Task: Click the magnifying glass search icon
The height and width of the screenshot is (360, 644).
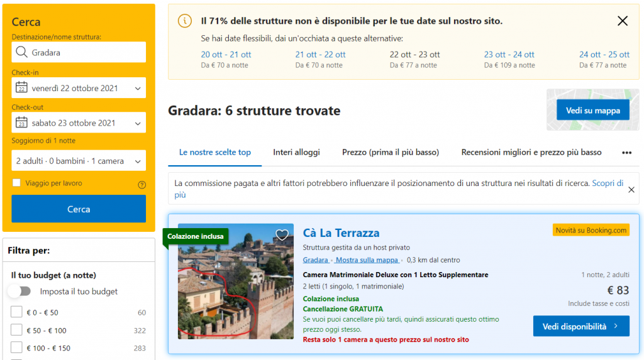Action: pos(22,53)
